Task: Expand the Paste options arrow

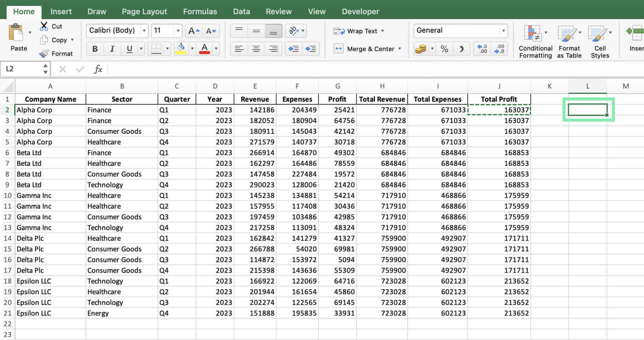Action: click(x=30, y=33)
